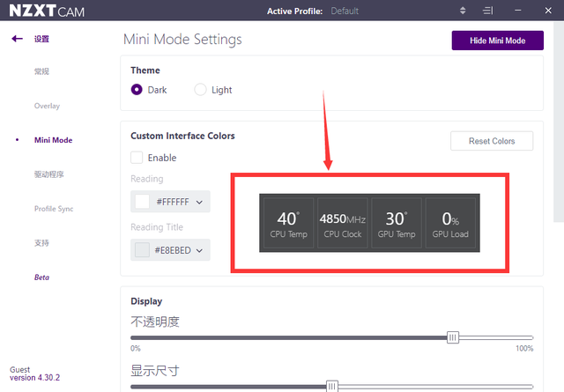This screenshot has height=392, width=564.
Task: Click the Mini Mode Settings heading
Action: point(182,39)
